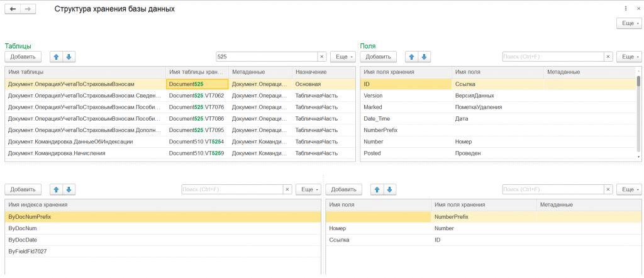This screenshot has height=278, width=644.
Task: Add a row in Поля
Action: [x=378, y=57]
